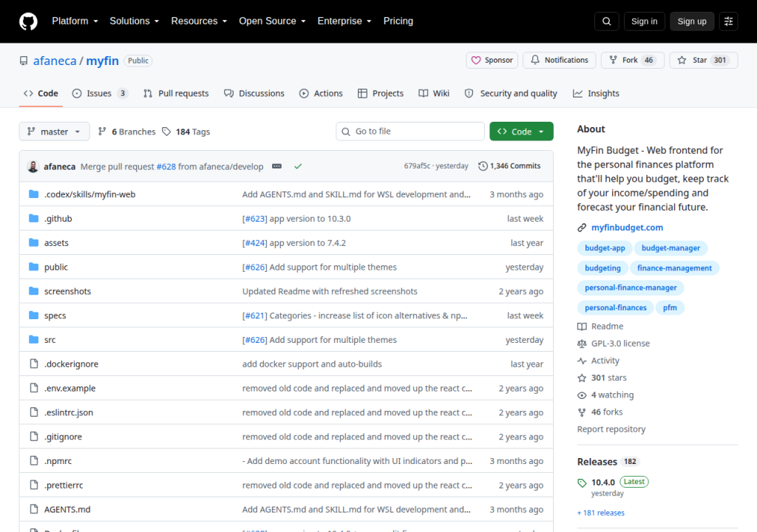Viewport: 757px width, 532px height.
Task: Open the src folder
Action: (x=50, y=340)
